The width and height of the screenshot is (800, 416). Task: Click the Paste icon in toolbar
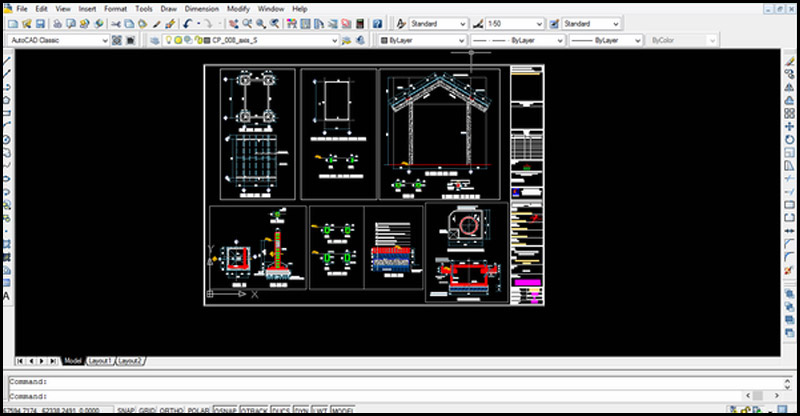coord(143,24)
